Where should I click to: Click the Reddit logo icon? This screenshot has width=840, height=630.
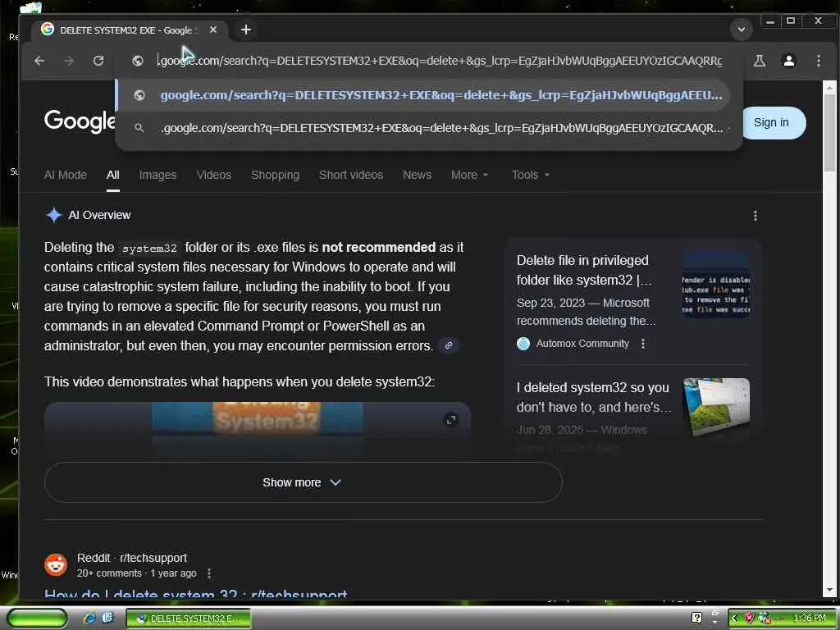[x=56, y=565]
